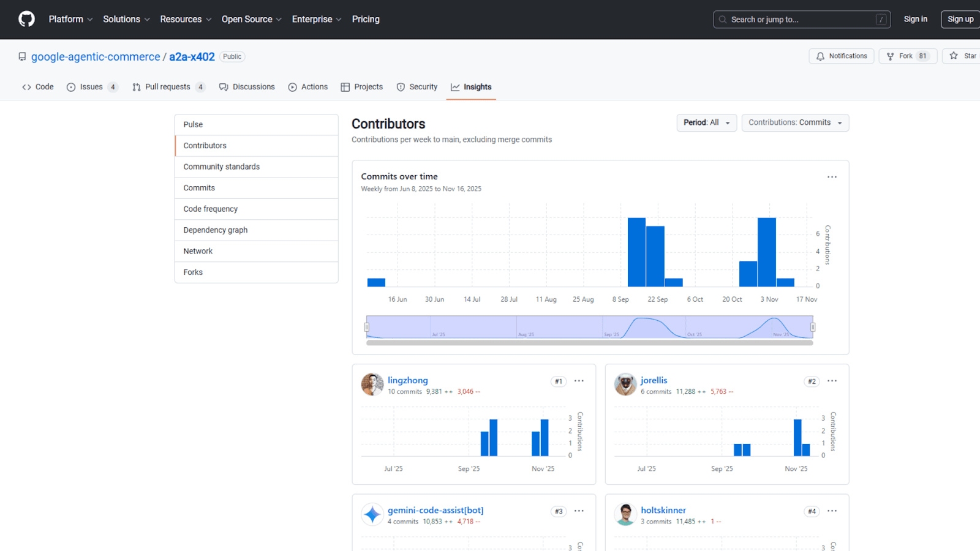Click the repository book icon next to google-agentic-commerce
This screenshot has height=551, width=980.
22,56
